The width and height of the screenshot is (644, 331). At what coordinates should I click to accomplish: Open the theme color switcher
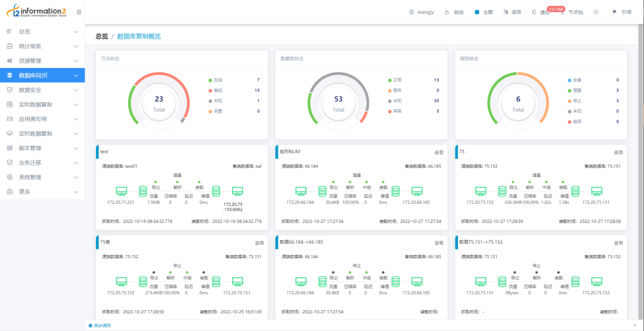[477, 13]
